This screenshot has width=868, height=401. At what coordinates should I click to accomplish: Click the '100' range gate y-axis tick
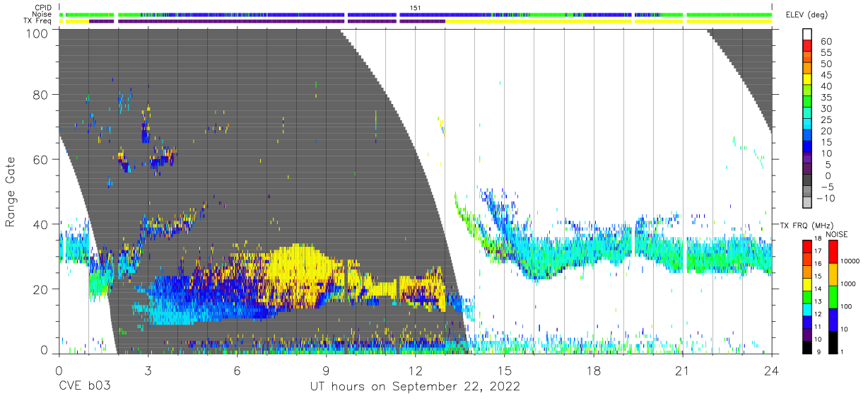tap(37, 33)
